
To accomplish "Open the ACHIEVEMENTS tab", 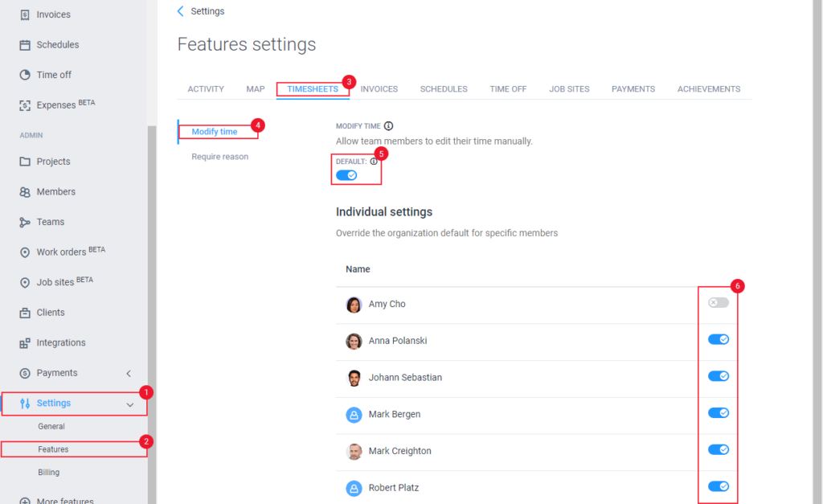I will click(708, 88).
